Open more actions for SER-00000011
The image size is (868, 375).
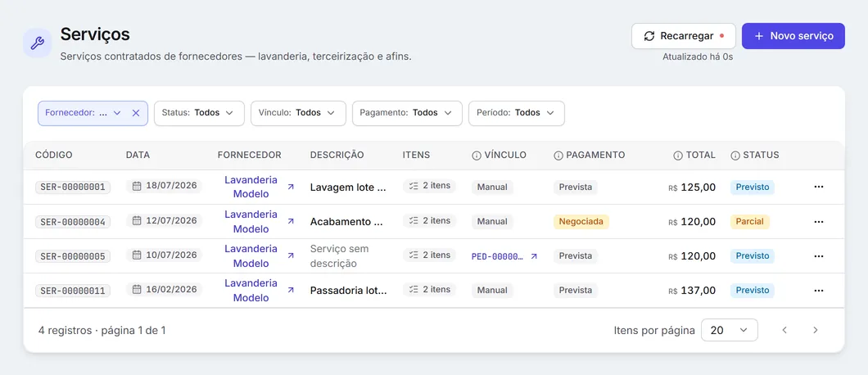click(819, 290)
